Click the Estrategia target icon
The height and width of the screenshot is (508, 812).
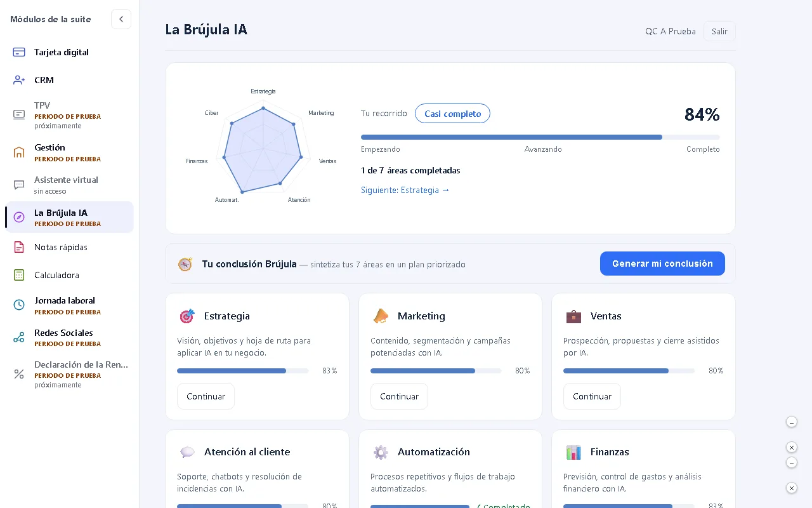coord(187,316)
